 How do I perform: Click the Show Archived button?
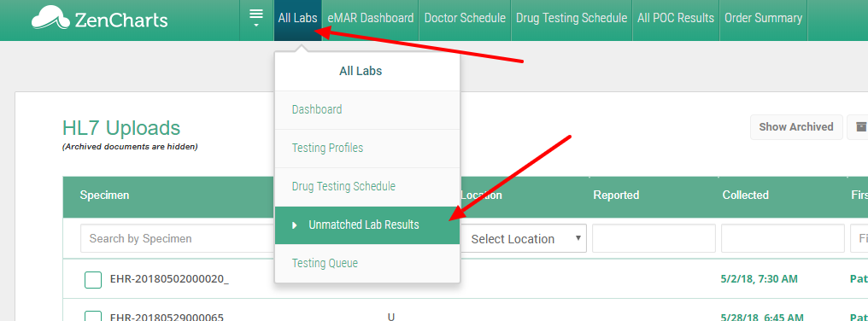pos(796,126)
